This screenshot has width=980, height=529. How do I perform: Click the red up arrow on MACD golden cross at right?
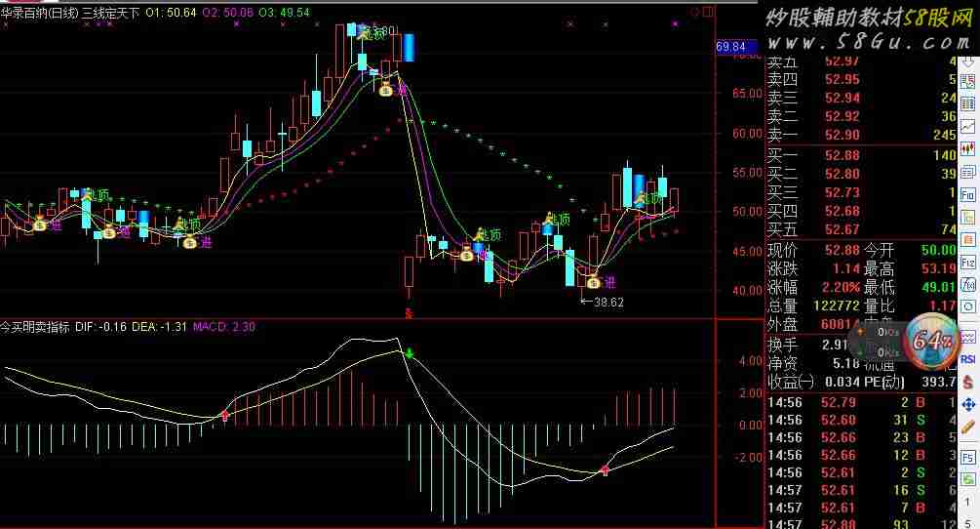pyautogui.click(x=605, y=469)
